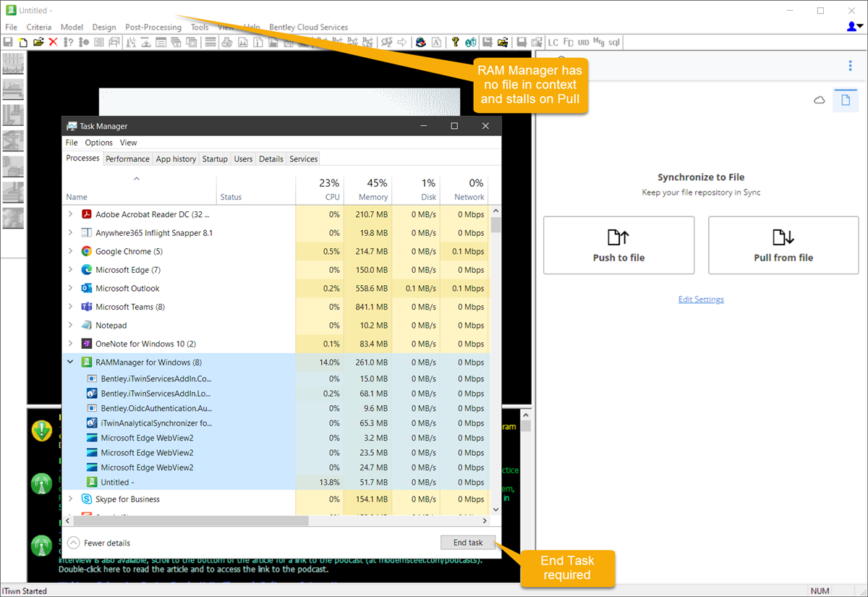Expand the Adobe Acrobat Reader DC process

(70, 214)
